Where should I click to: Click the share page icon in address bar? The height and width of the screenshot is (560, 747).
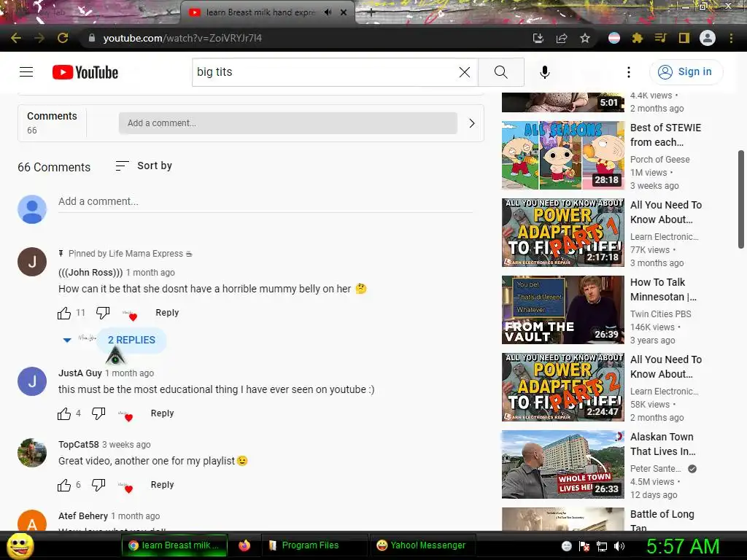pyautogui.click(x=562, y=38)
